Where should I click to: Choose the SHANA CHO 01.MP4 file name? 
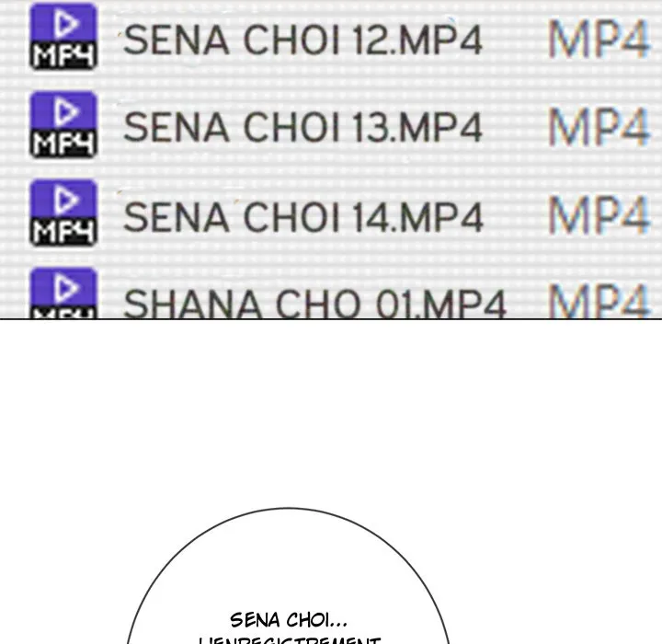point(314,304)
